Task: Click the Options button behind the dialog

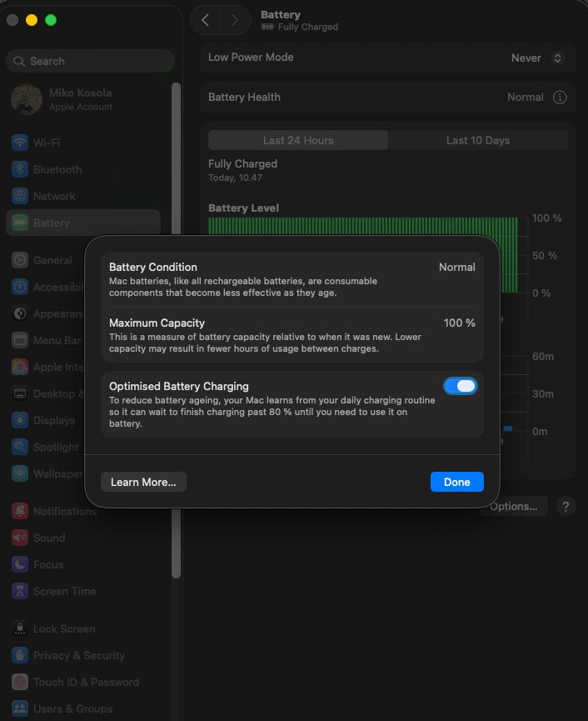Action: 515,506
